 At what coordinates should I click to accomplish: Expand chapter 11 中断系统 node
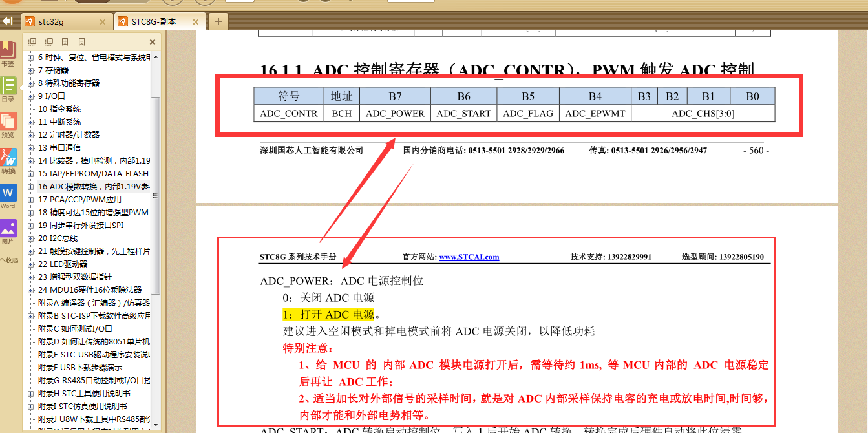[31, 122]
